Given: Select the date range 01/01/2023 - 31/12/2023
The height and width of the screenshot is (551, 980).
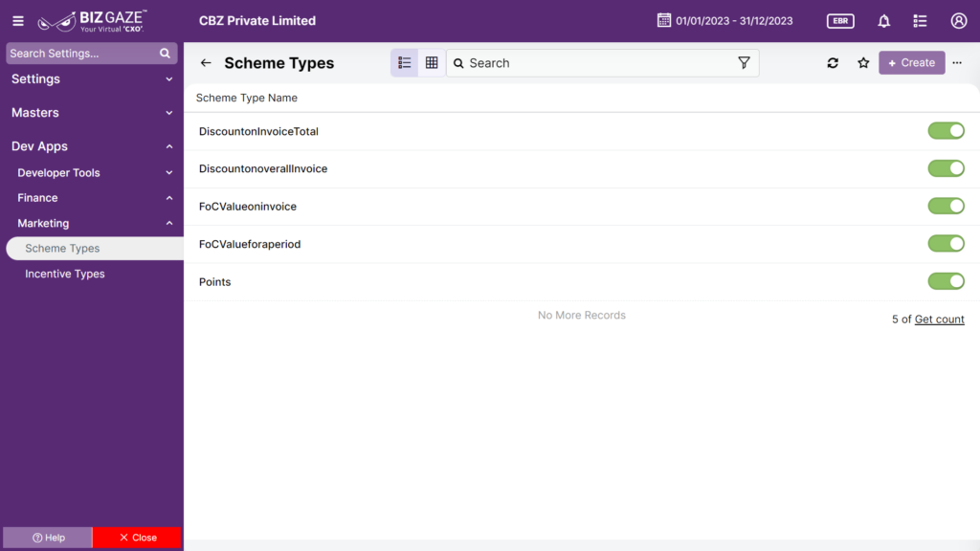Looking at the screenshot, I should click(x=734, y=21).
